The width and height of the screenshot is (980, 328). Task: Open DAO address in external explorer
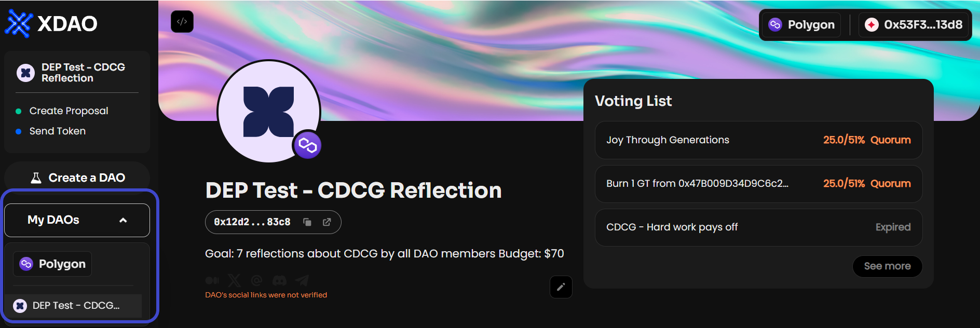point(327,222)
